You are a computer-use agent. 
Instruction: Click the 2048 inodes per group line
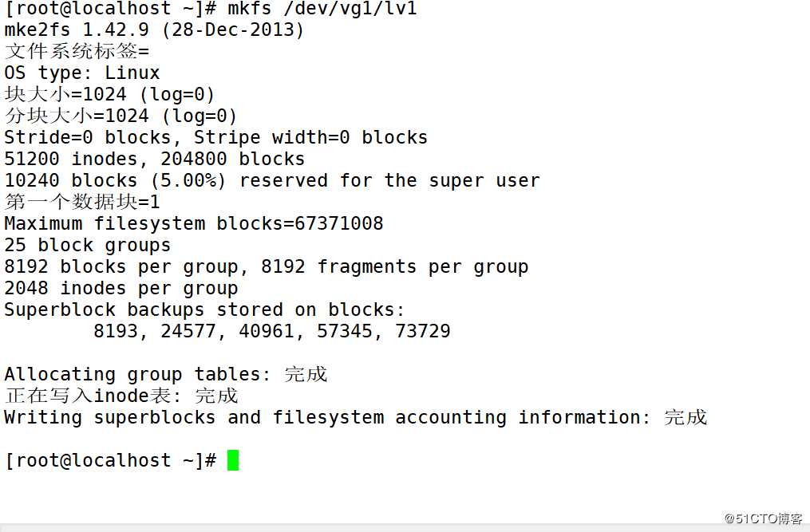(121, 289)
